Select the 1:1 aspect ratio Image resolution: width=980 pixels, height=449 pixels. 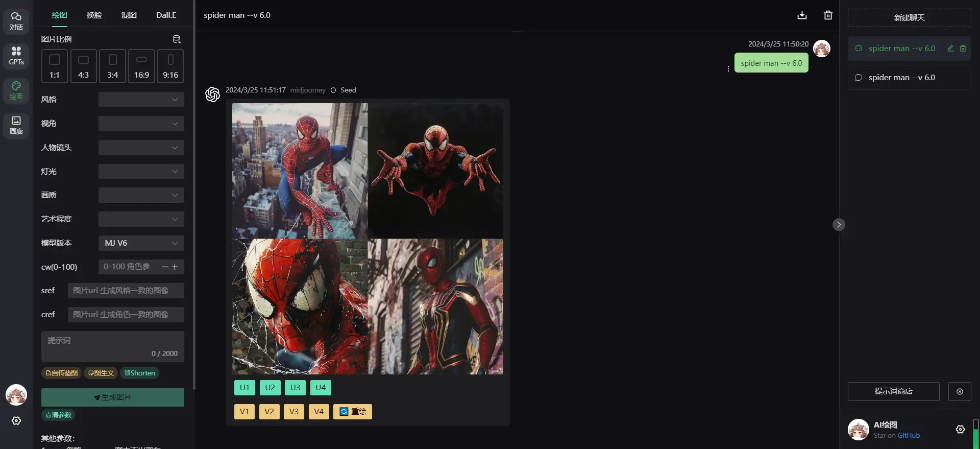click(x=55, y=66)
